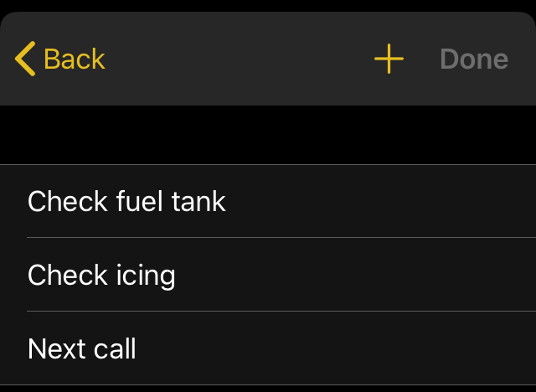The height and width of the screenshot is (392, 536).
Task: Click the word 'icing'
Action: 146,276
